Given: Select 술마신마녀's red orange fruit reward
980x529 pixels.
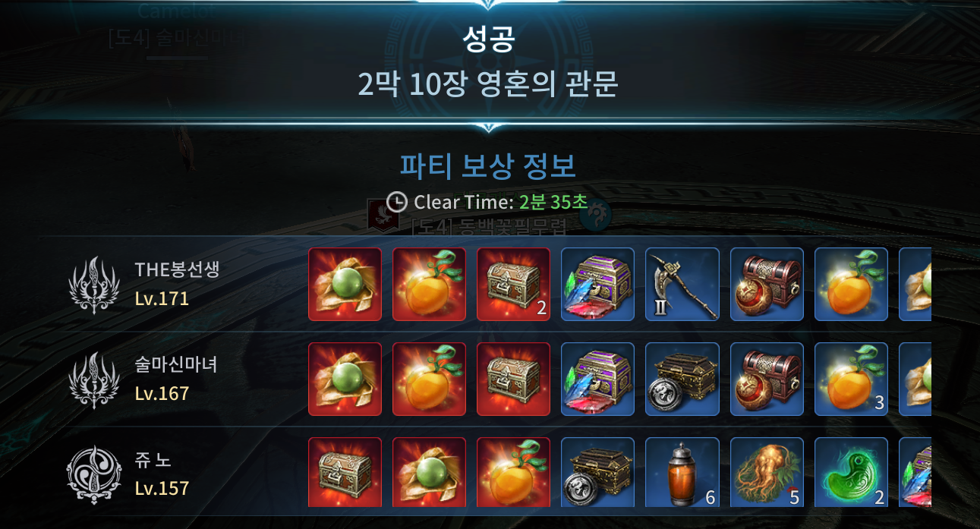Looking at the screenshot, I should tap(430, 379).
